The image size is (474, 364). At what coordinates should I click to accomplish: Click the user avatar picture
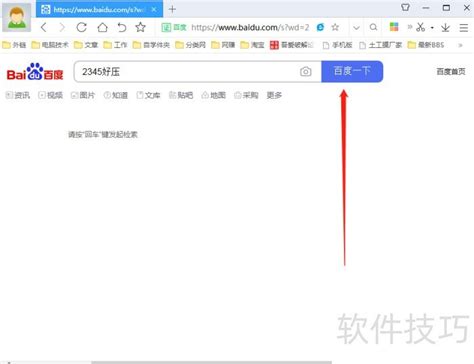(17, 17)
